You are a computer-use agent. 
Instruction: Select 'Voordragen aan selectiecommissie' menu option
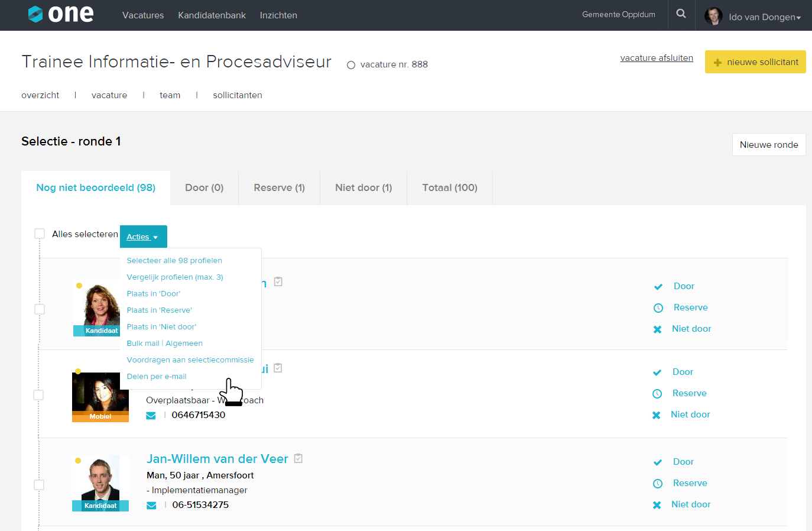point(190,360)
